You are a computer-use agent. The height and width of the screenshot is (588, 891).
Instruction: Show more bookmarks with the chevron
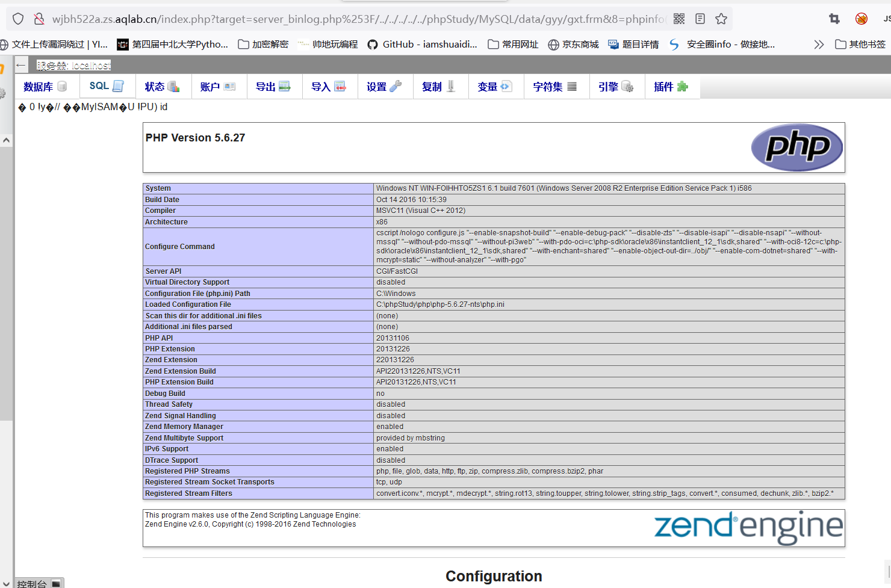(819, 44)
